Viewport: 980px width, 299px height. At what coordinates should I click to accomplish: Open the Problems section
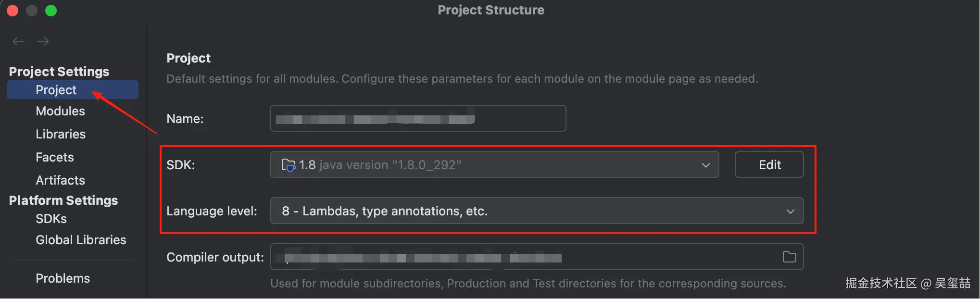63,278
